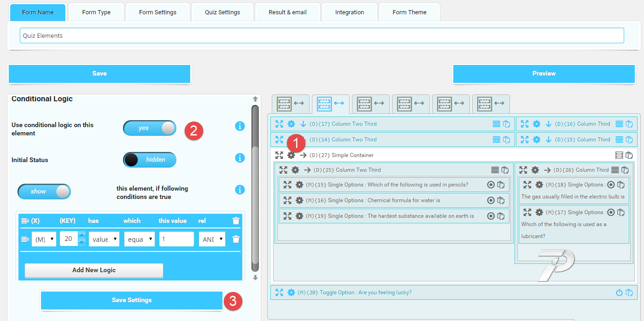The image size is (644, 321).
Task: Click the layout icon on Column Third {16}
Action: pos(619,124)
